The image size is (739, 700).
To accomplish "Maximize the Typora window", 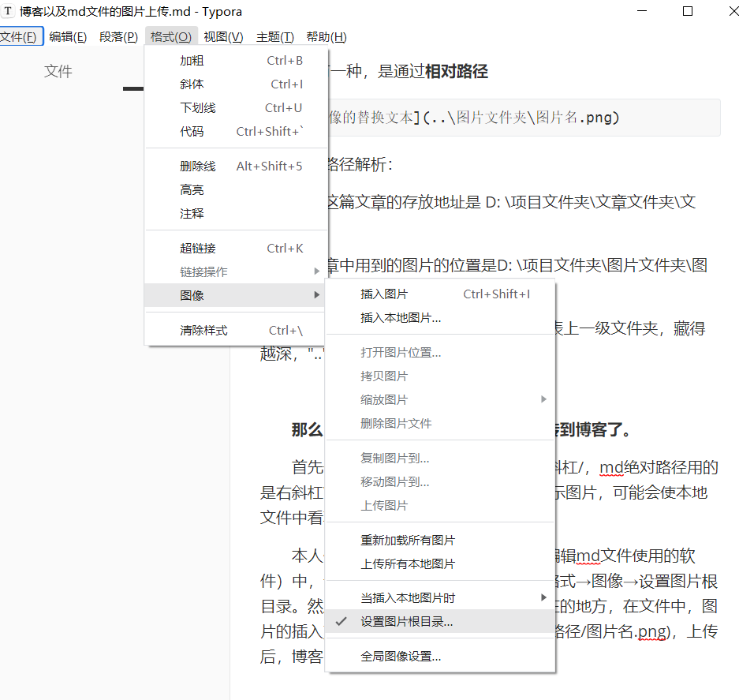I will pos(688,11).
